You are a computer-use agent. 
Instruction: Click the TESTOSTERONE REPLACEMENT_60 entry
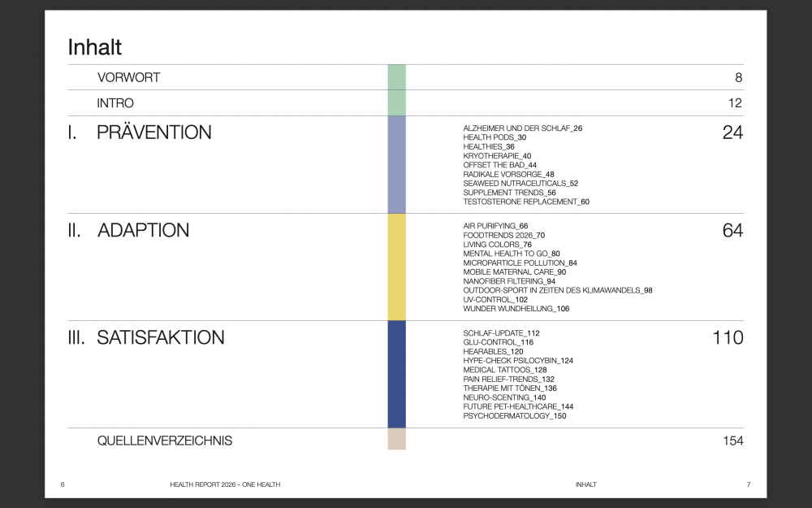tap(526, 202)
